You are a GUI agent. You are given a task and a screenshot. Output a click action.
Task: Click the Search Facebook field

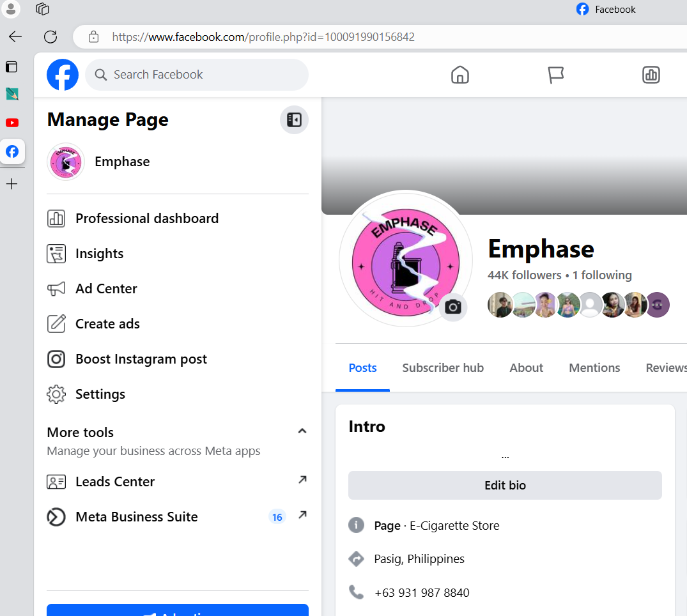pos(197,75)
